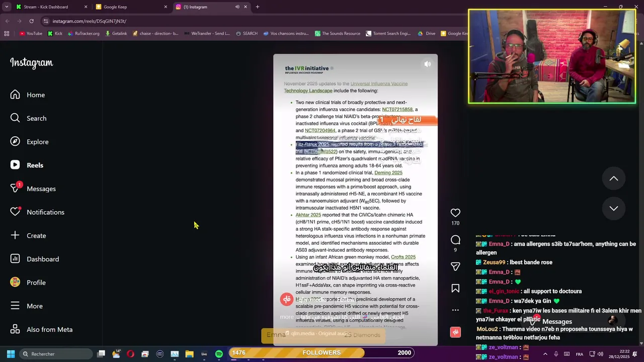The height and width of the screenshot is (362, 644).
Task: Click the Crofts 2025 reference
Action: [403, 257]
